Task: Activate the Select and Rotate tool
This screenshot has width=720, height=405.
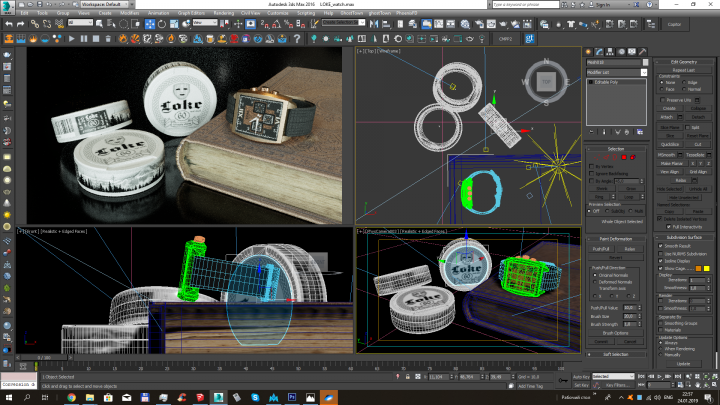Action: point(162,24)
